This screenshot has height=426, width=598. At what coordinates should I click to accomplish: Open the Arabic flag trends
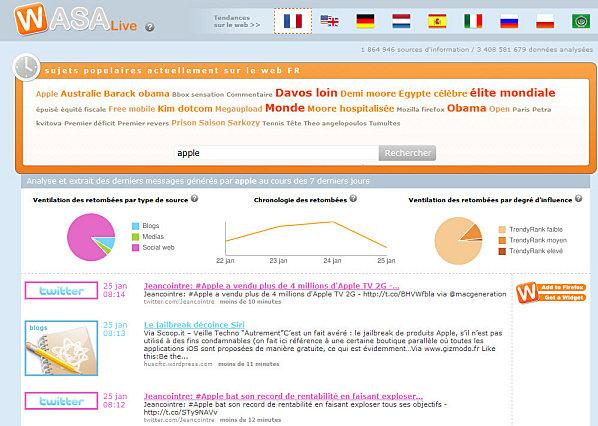pyautogui.click(x=581, y=21)
